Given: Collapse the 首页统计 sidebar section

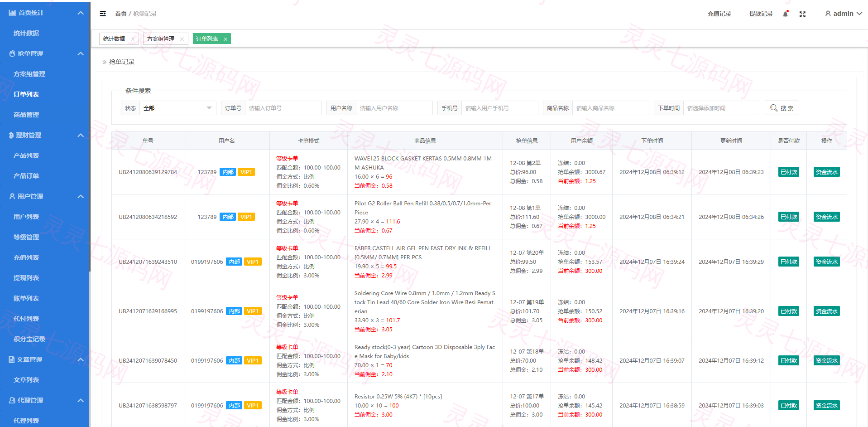Looking at the screenshot, I should 81,13.
